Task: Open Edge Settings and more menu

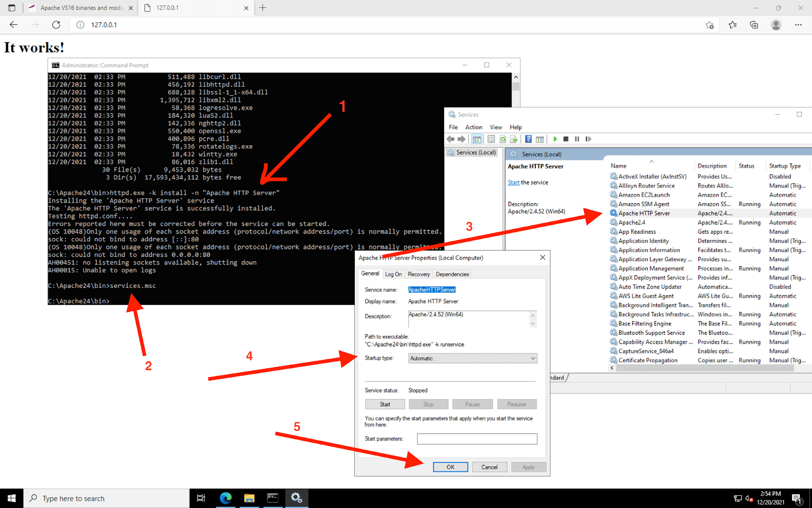Action: [798, 24]
